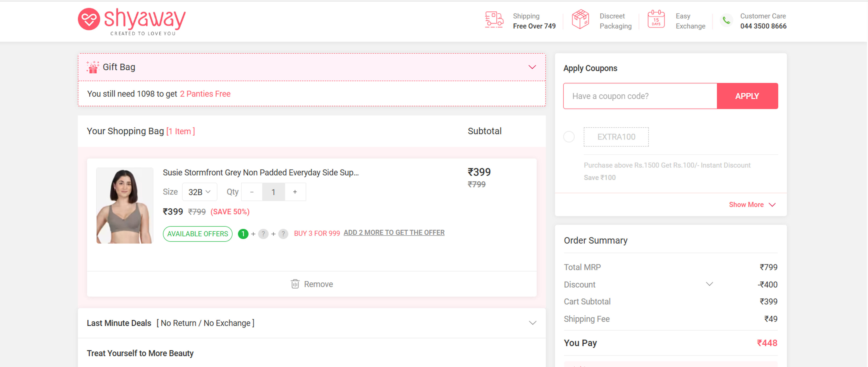Show More coupons
Viewport: 868px width, 367px height.
pyautogui.click(x=752, y=205)
